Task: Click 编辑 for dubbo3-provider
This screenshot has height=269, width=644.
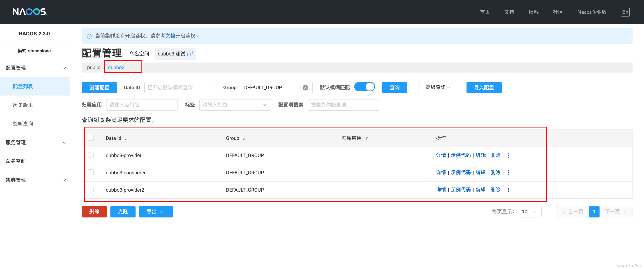Action: pos(480,155)
